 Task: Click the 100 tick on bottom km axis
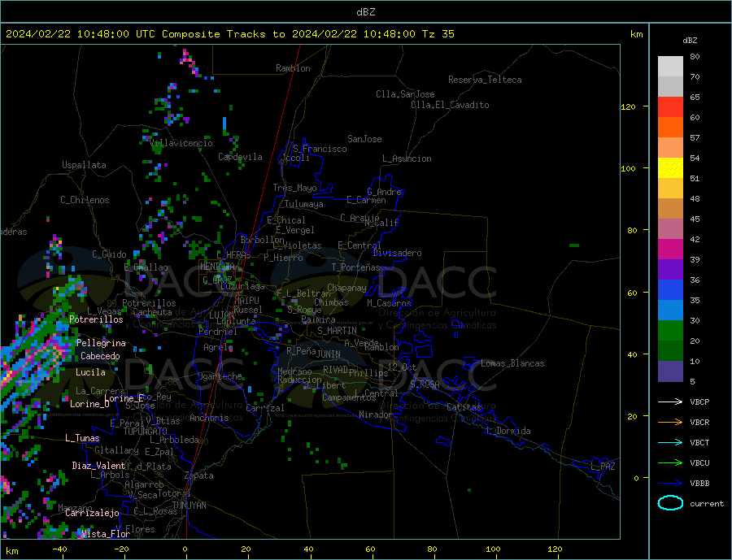tap(493, 549)
